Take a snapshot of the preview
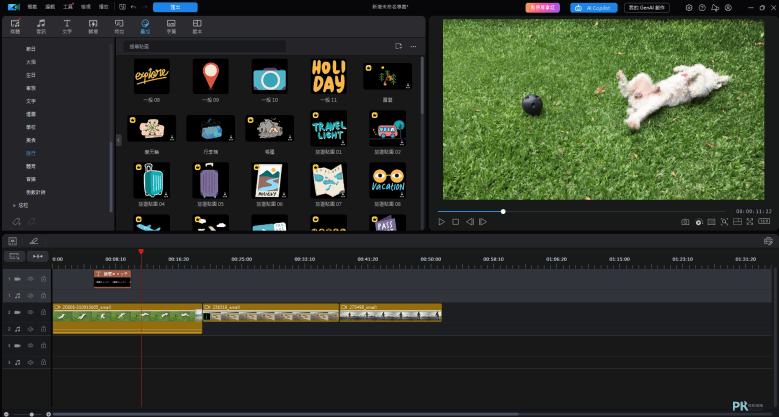 click(x=685, y=222)
